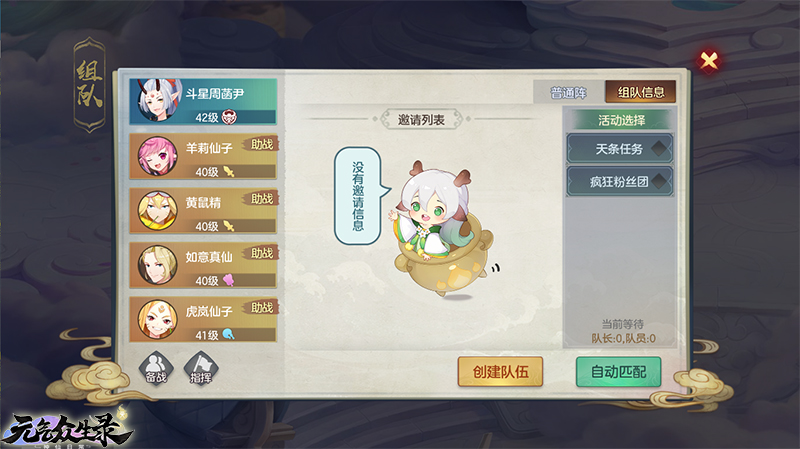Click the 助战 tag on 虎岚仙子

(x=262, y=308)
